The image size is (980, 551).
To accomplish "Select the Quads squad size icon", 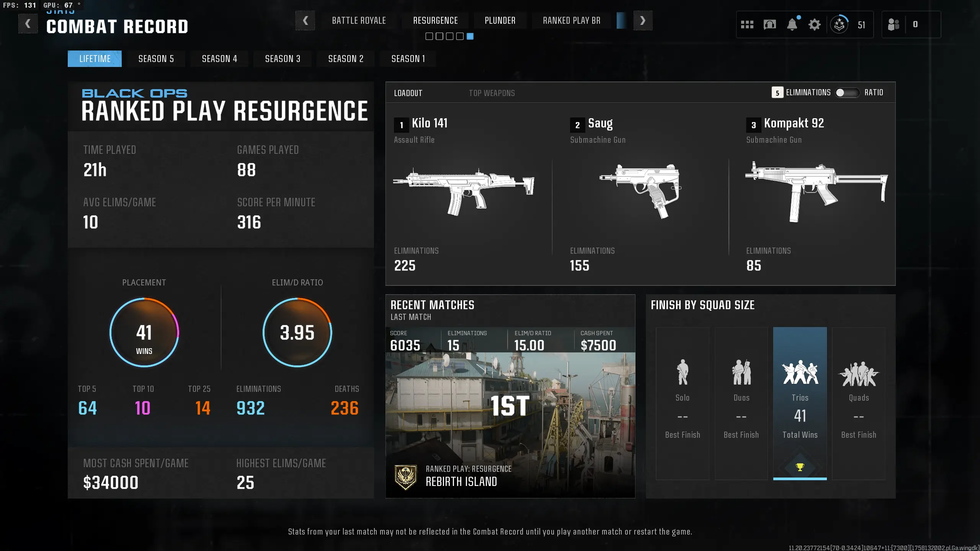I will coord(859,374).
